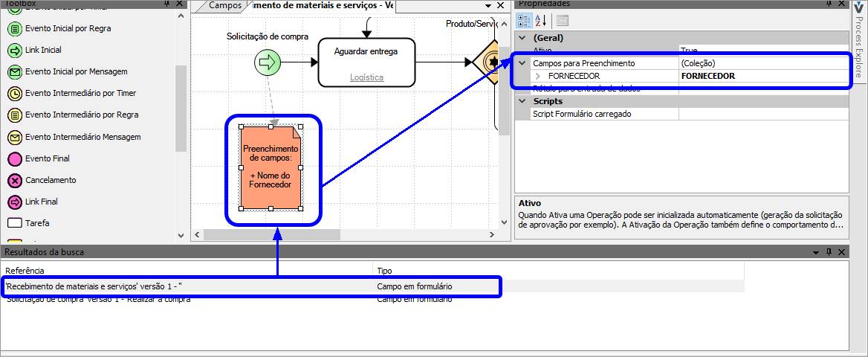This screenshot has width=868, height=357.
Task: Click the Evento Inicial por Mensagem envelope icon
Action: click(14, 72)
